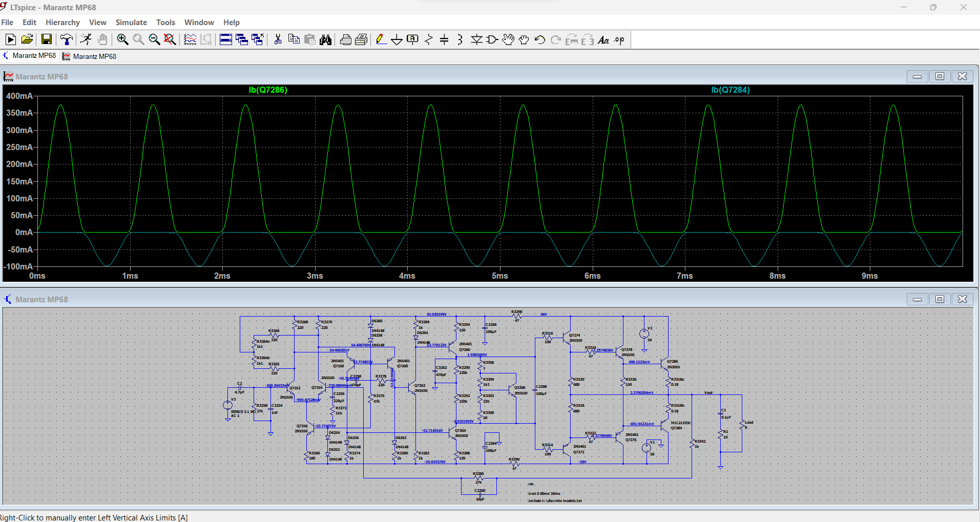Select the Pan magnifier tool
980x522 pixels.
tap(138, 40)
